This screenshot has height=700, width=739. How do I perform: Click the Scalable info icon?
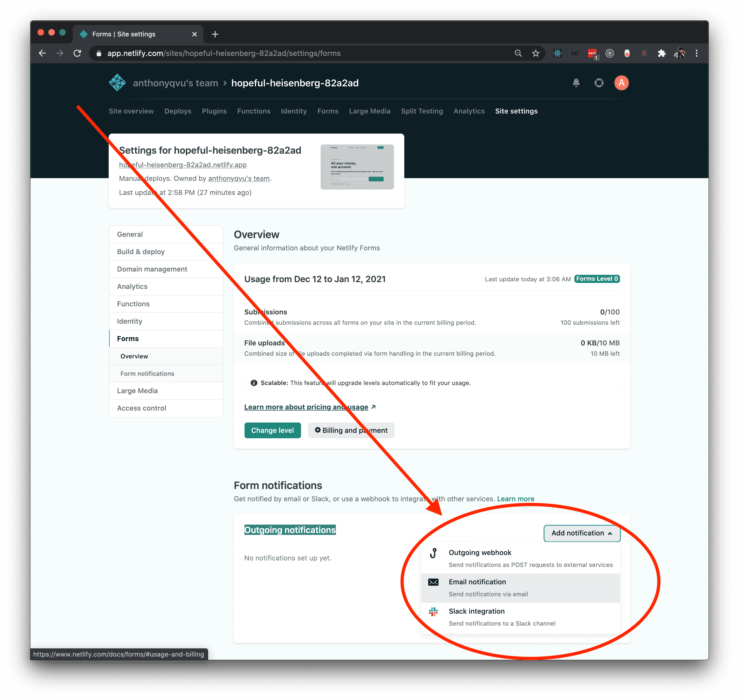point(254,383)
